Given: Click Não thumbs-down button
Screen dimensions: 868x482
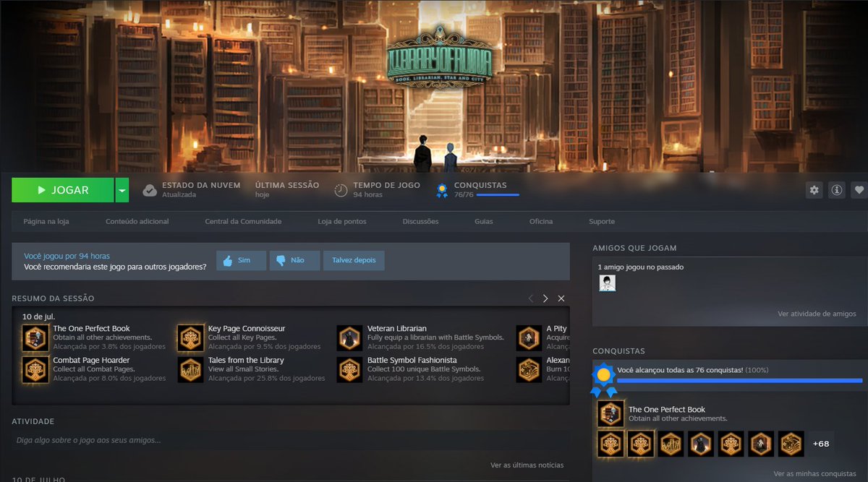Looking at the screenshot, I should click(x=294, y=260).
